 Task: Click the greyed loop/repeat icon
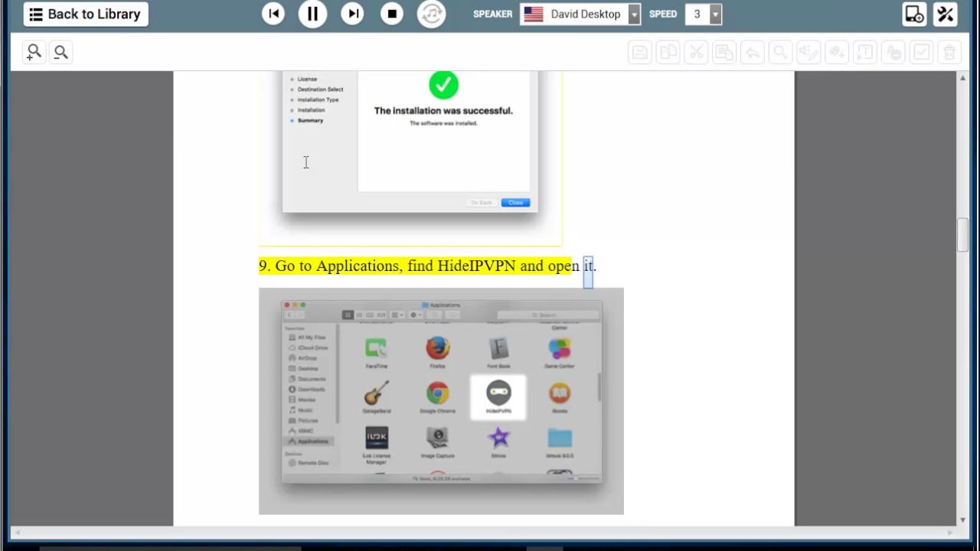pos(432,14)
